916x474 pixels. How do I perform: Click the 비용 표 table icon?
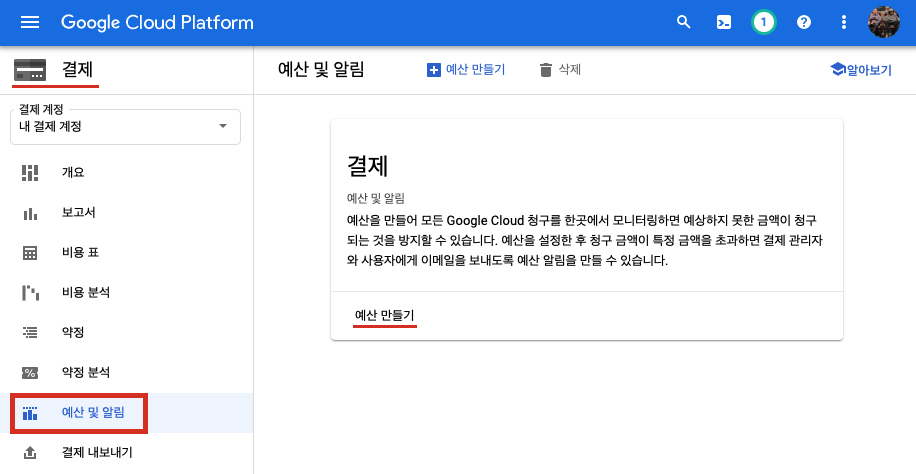tap(30, 253)
